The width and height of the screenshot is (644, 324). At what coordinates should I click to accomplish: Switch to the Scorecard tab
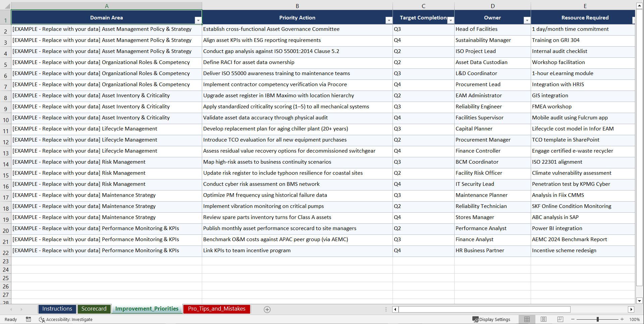(94, 309)
